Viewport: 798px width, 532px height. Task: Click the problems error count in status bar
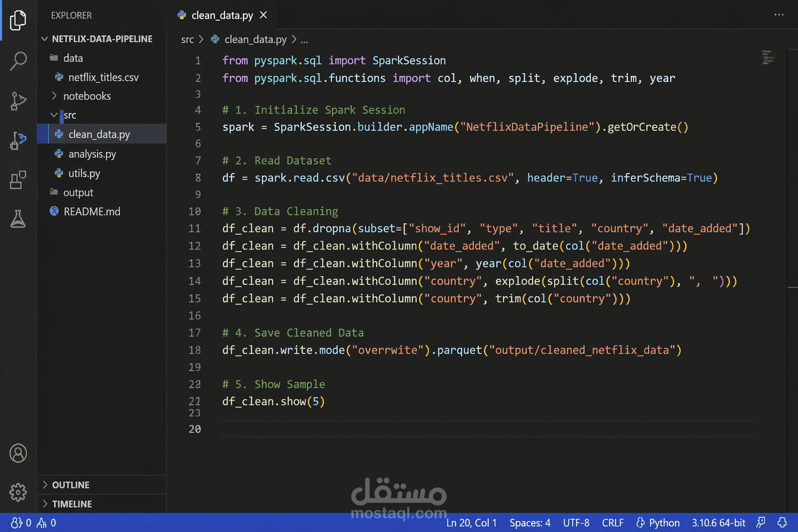tap(21, 523)
